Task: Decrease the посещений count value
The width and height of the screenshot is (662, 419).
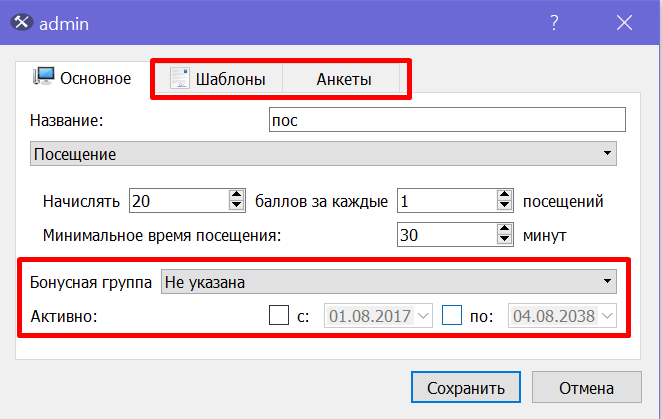Action: pos(504,206)
